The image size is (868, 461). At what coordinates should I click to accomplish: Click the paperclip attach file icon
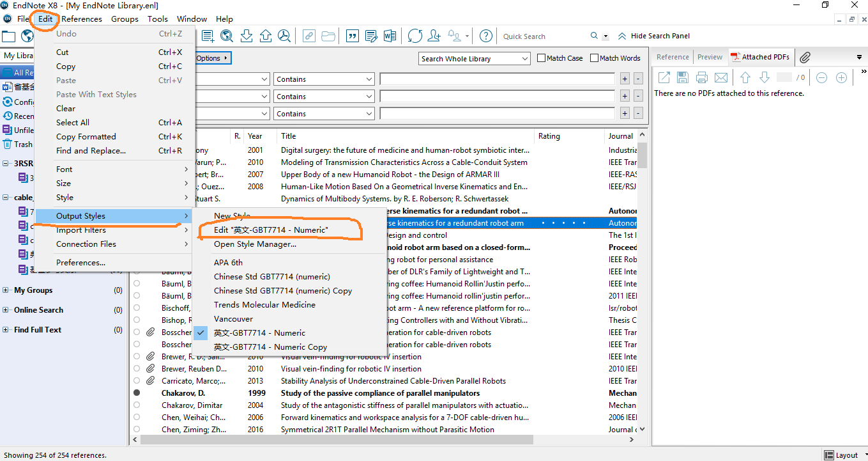click(805, 57)
